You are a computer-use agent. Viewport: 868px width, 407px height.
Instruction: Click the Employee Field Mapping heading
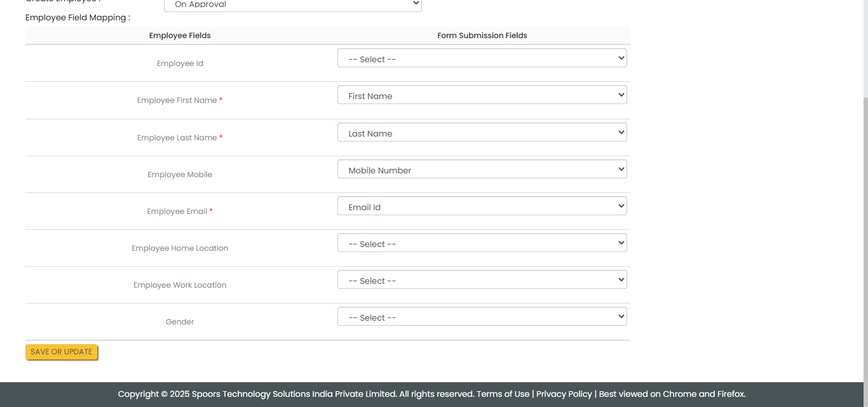[x=78, y=18]
